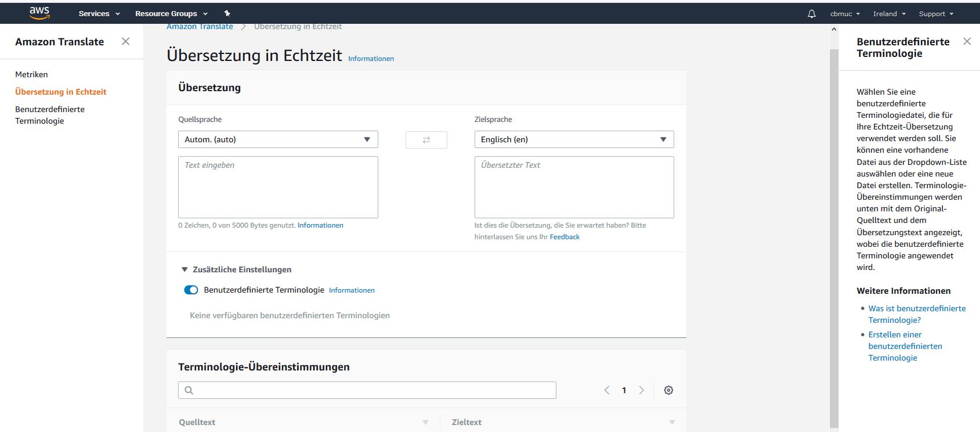This screenshot has height=432, width=980.
Task: Open the Resource Groups menu
Action: click(x=171, y=14)
